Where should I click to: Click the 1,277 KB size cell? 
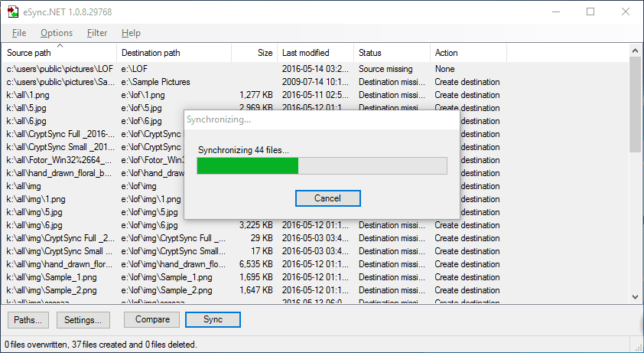256,95
